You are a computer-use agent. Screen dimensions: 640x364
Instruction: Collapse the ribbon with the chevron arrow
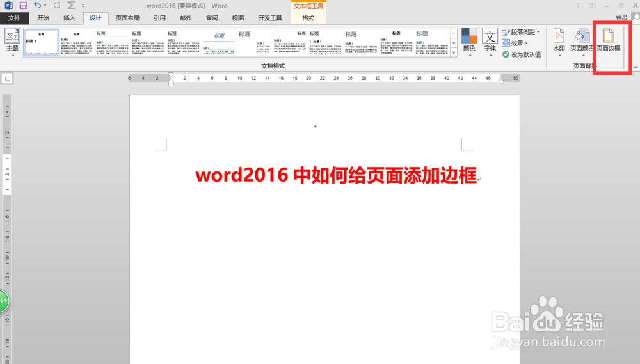636,67
